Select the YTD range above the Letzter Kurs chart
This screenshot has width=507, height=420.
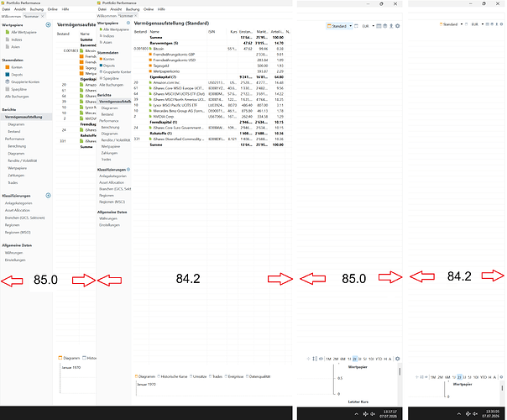coord(379,359)
